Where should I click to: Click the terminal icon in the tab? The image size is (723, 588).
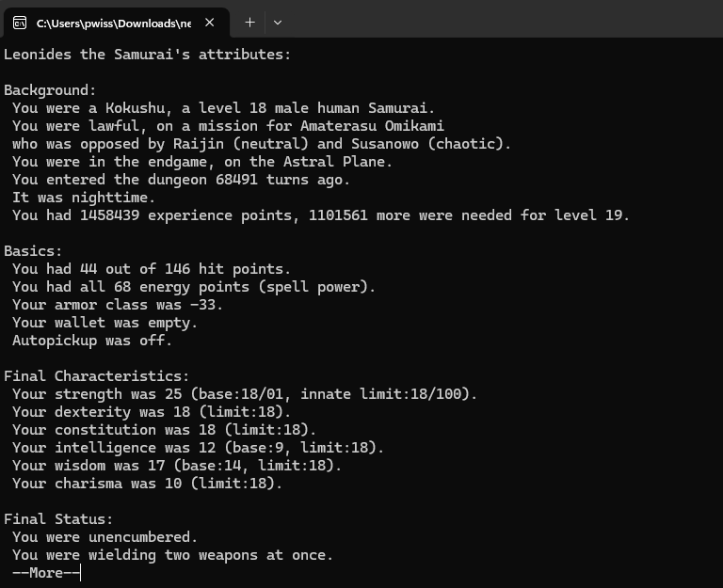coord(20,23)
